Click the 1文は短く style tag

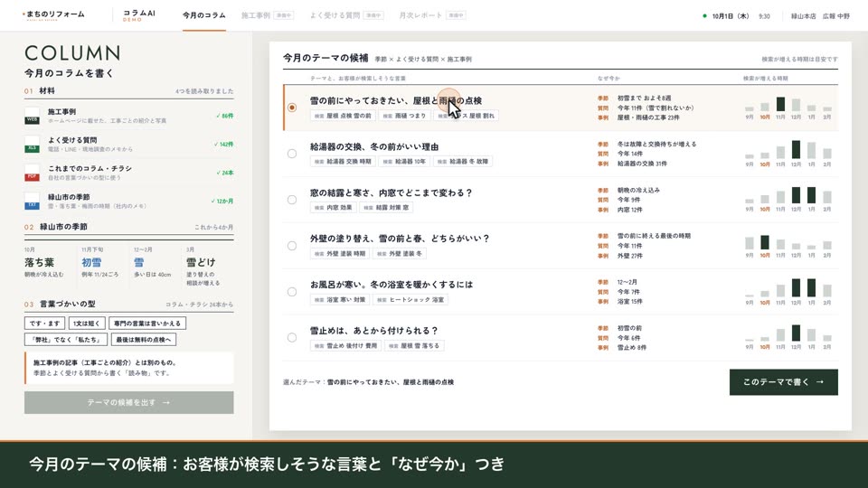[87, 324]
